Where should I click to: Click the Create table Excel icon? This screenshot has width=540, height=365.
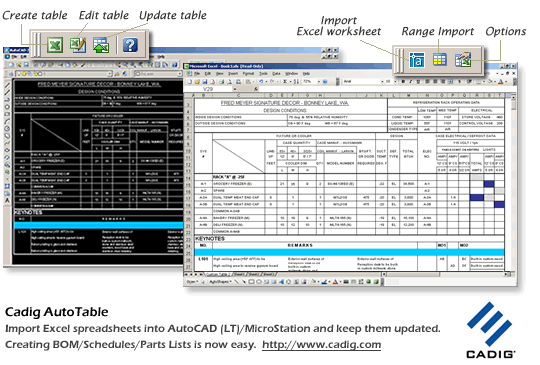[55, 45]
